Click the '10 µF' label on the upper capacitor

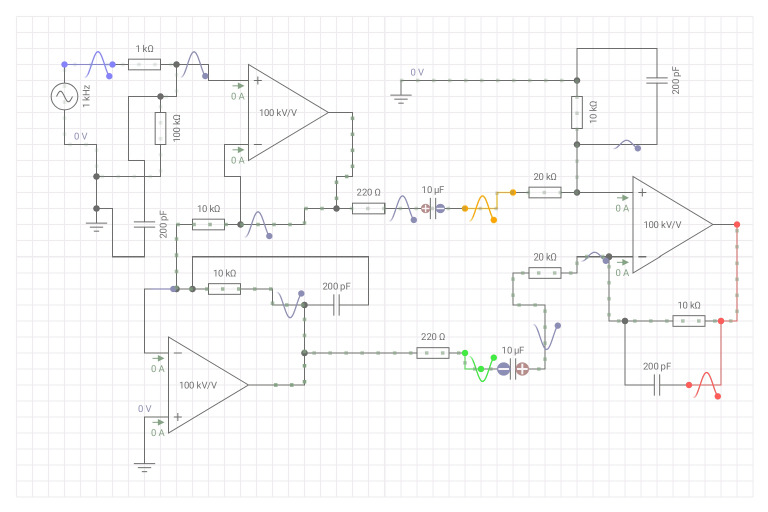(x=433, y=190)
